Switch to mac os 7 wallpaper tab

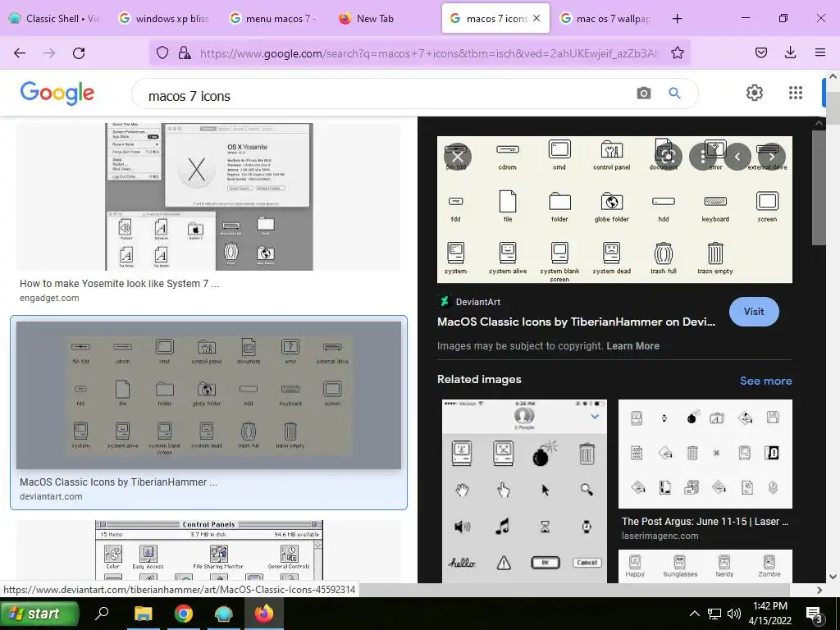(606, 19)
